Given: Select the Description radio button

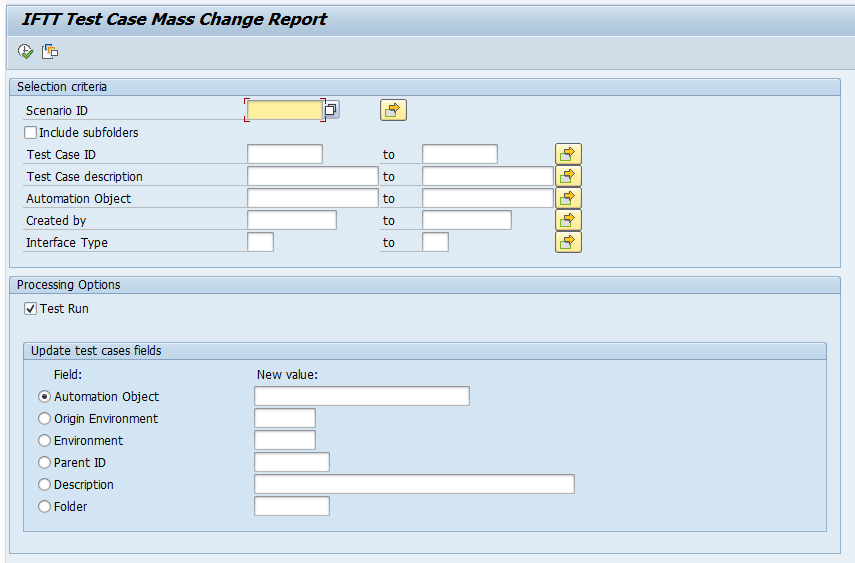Looking at the screenshot, I should 45,484.
